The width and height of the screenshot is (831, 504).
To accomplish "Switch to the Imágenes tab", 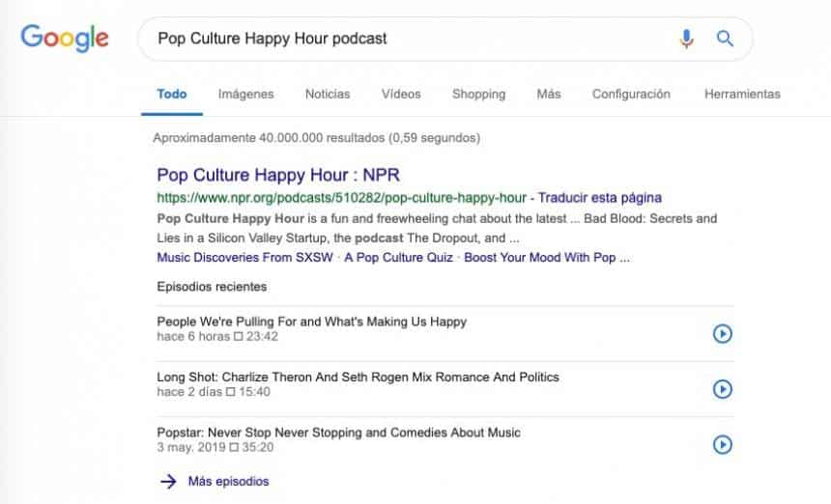I will click(x=245, y=95).
